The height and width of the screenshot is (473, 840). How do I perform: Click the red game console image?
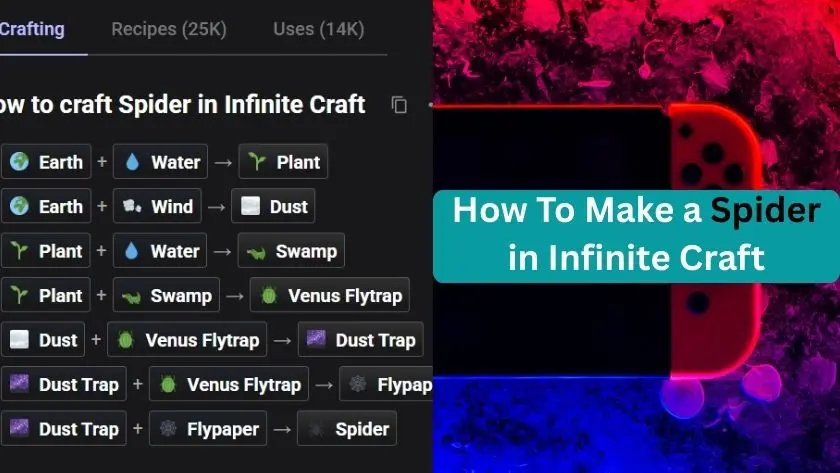[597, 241]
